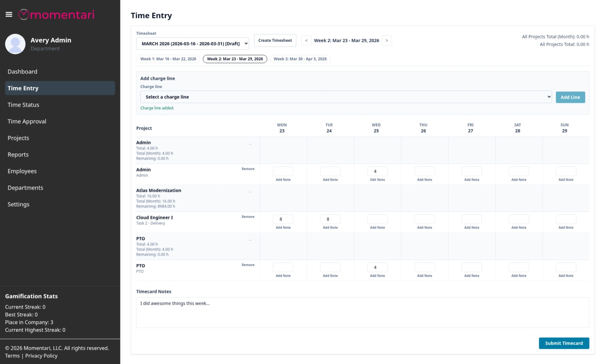Advance to next week arrow
Screen dimensions: 605x364
coord(386,40)
